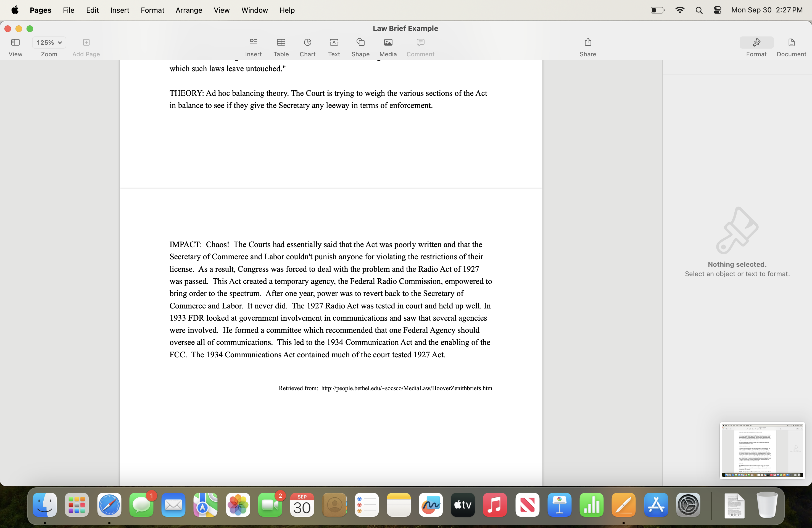
Task: Open Control Center in the menu bar
Action: pos(717,10)
